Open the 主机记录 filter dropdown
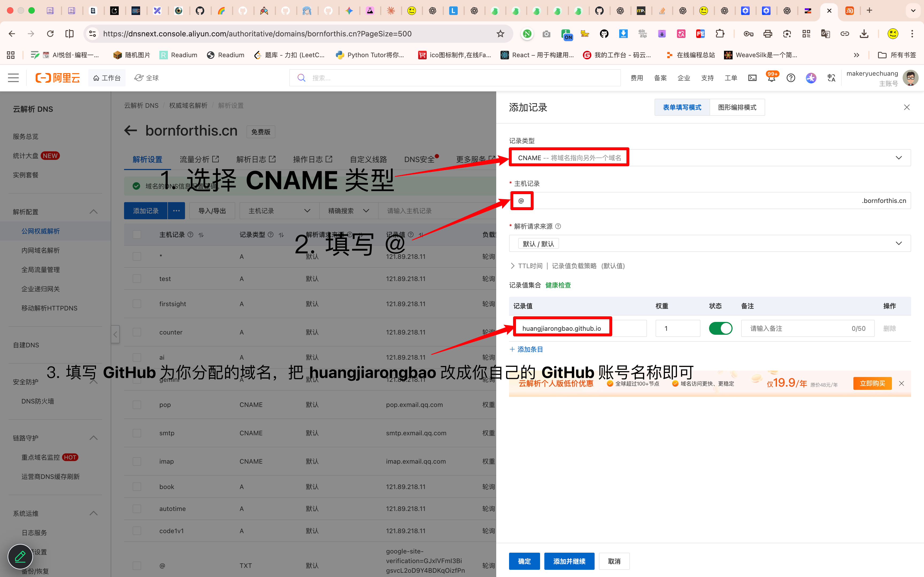Screen dimensions: 924x577 (x=279, y=211)
